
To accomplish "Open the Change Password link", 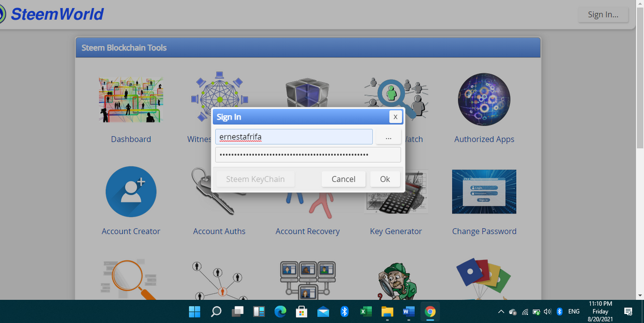I will [484, 231].
